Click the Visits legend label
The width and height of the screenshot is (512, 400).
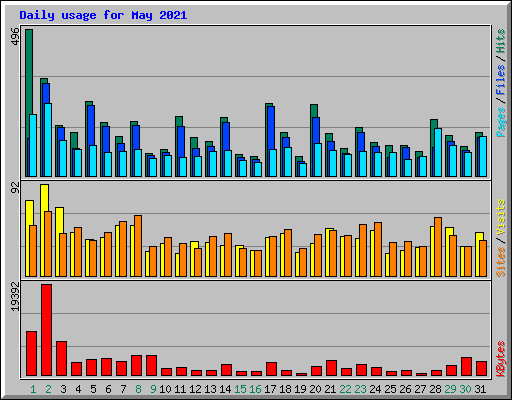pyautogui.click(x=500, y=218)
